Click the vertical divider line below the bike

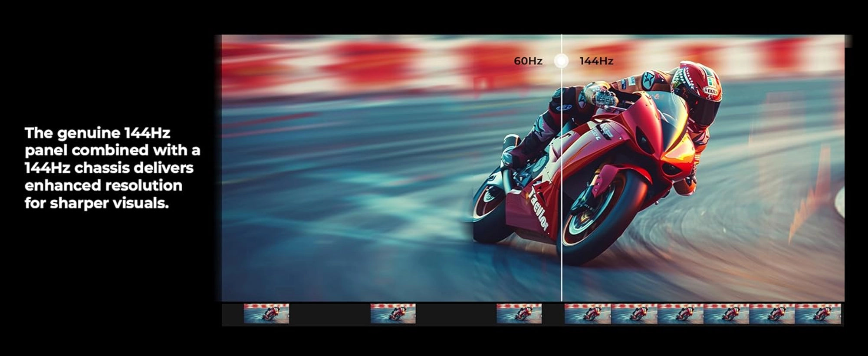[561, 282]
